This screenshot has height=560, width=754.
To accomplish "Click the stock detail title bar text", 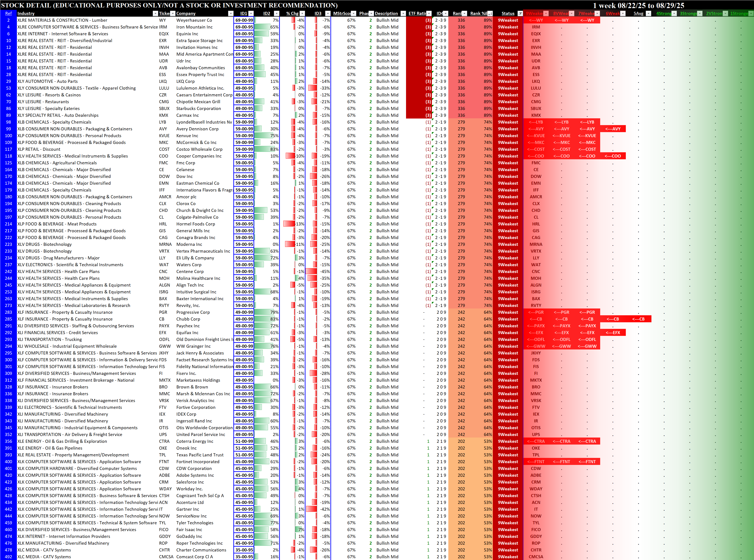I will pos(170,5).
